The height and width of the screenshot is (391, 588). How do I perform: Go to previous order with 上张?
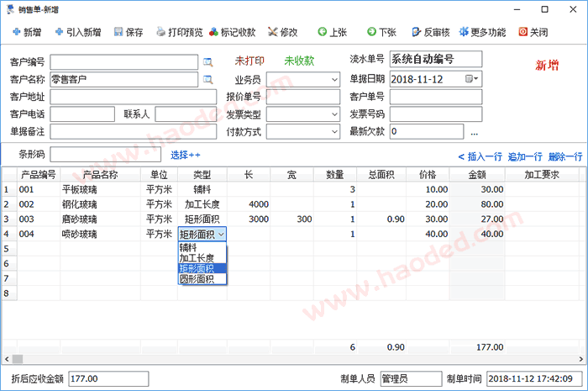333,32
